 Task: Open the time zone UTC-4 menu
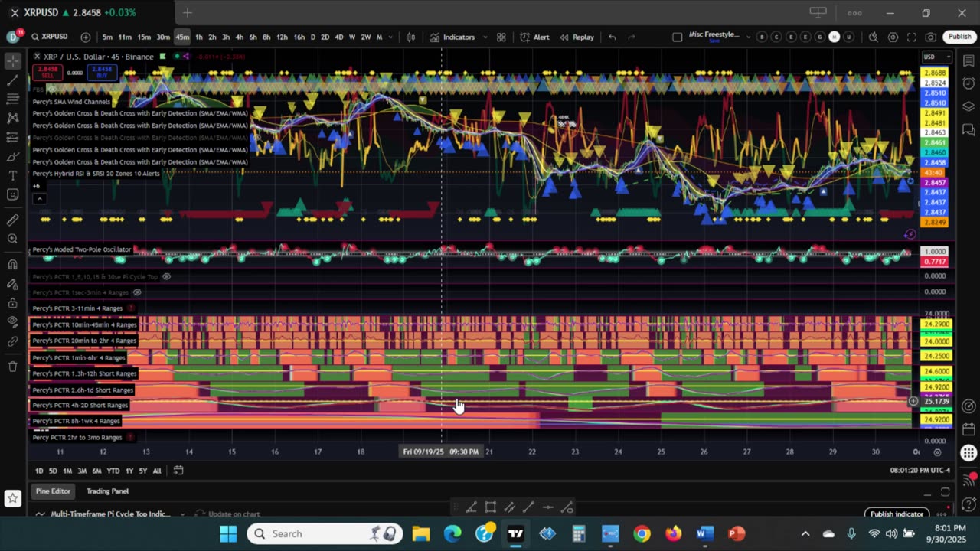coord(920,471)
